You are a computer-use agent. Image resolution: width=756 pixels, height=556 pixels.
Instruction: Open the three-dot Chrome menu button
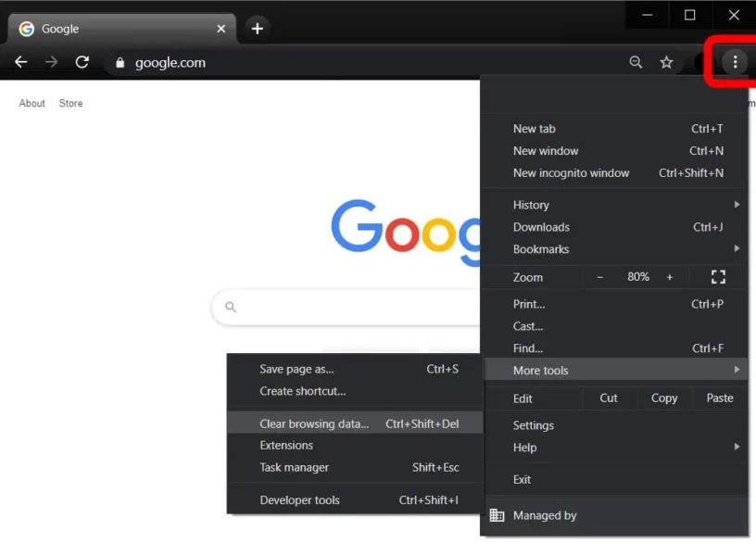point(735,62)
